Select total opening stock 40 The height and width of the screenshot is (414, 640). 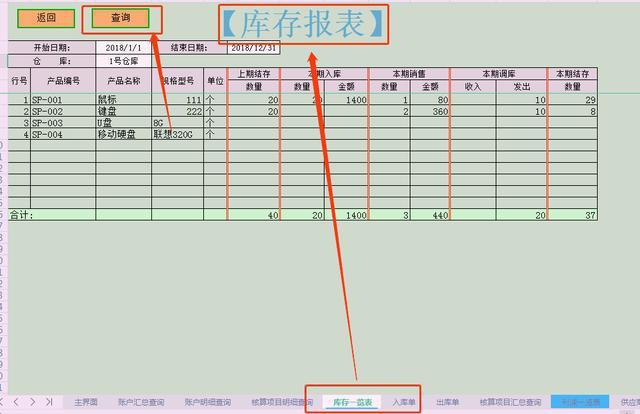(x=254, y=215)
